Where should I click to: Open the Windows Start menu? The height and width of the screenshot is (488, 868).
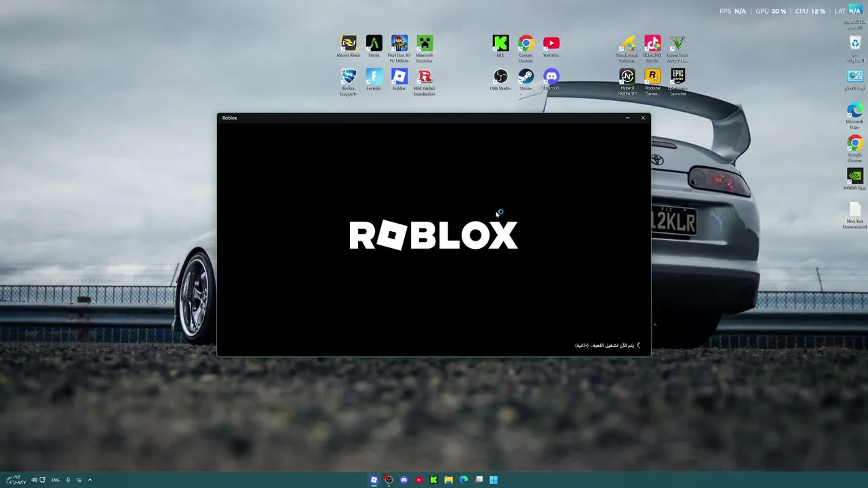click(494, 480)
